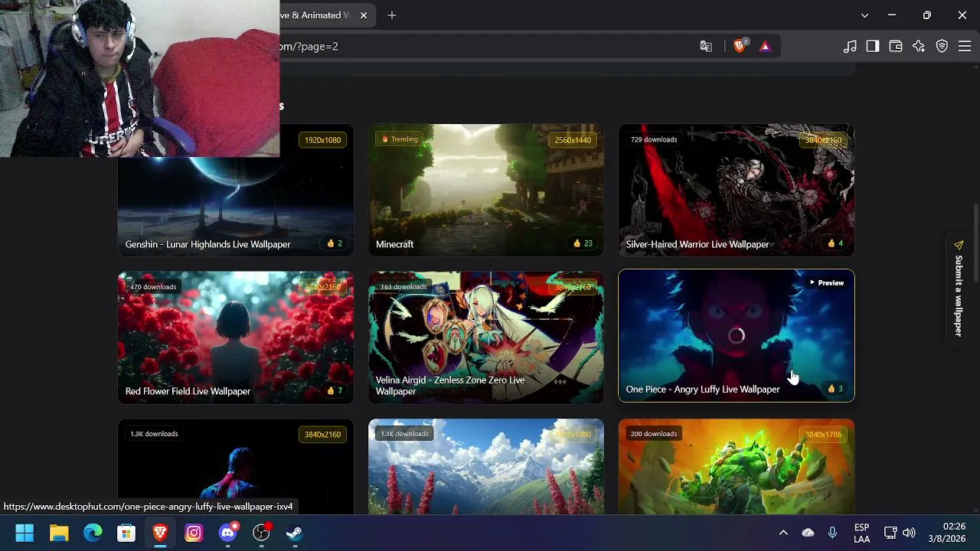Image resolution: width=980 pixels, height=551 pixels.
Task: Open the Brave hamburger main menu
Action: 965,46
